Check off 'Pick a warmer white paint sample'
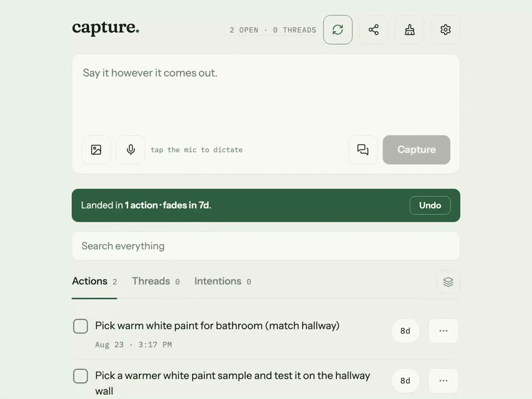Viewport: 532px width, 399px height. 80,376
